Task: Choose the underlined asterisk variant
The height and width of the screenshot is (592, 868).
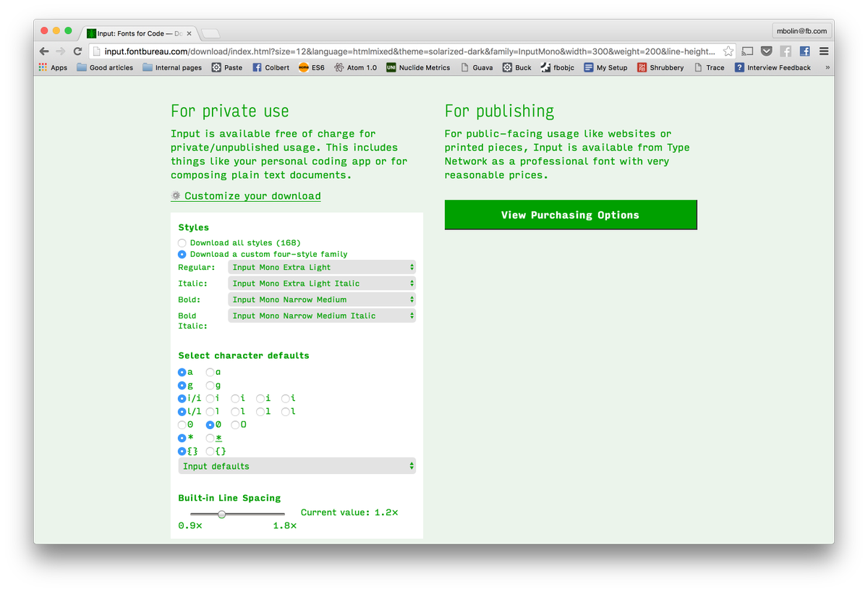Action: tap(210, 439)
